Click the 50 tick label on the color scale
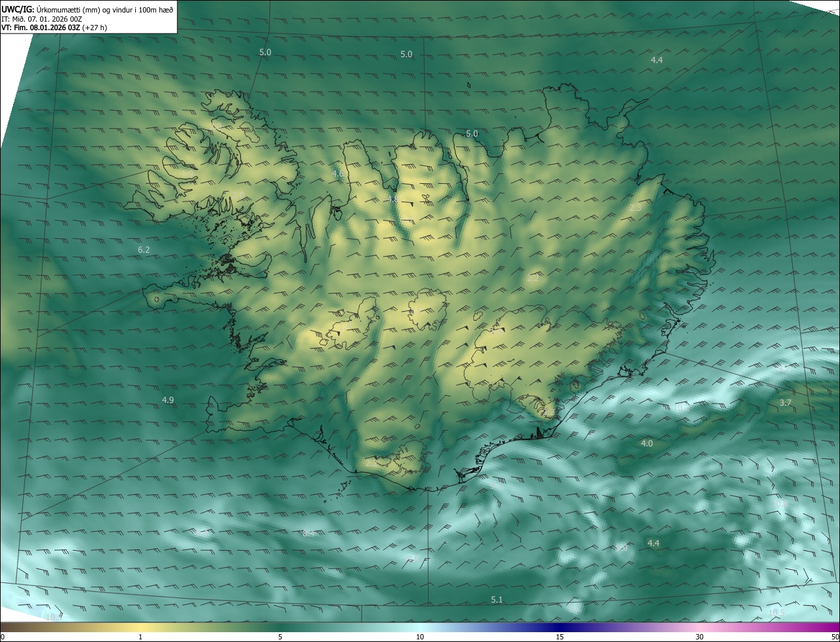Image resolution: width=840 pixels, height=642 pixels. click(x=835, y=637)
